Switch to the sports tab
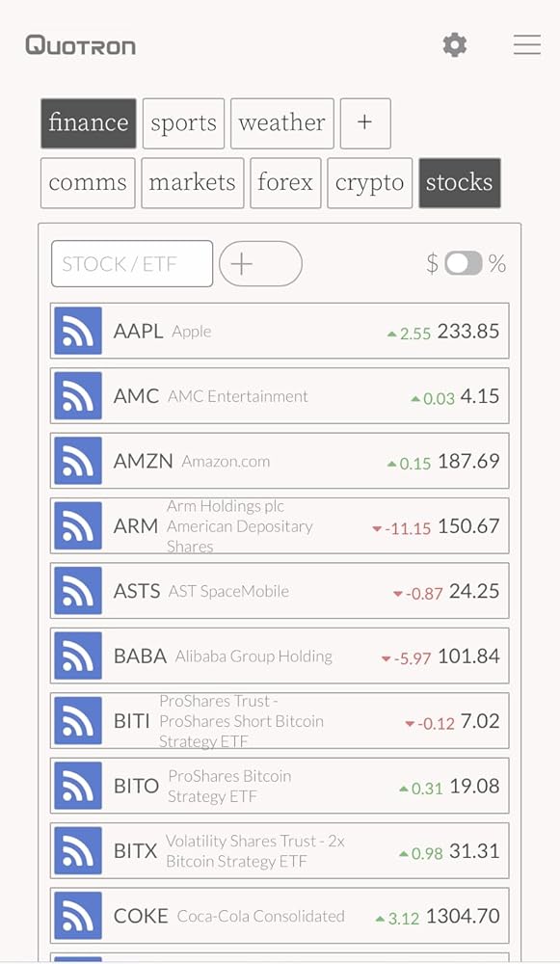 pos(183,123)
